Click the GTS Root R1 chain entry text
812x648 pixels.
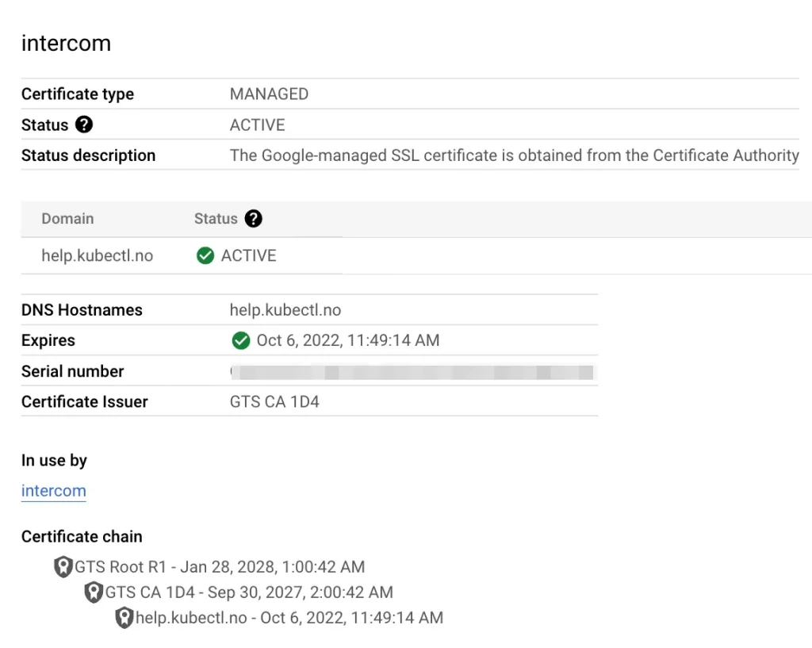(x=220, y=566)
